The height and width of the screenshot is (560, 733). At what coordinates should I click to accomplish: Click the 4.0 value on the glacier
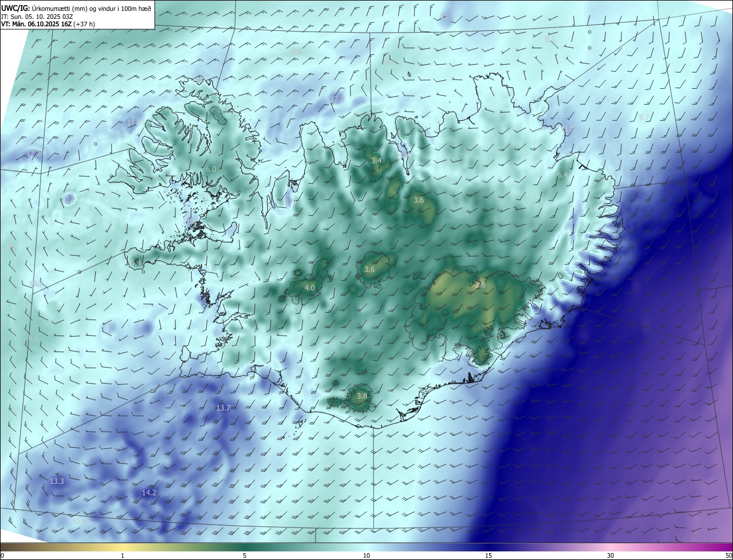(310, 288)
